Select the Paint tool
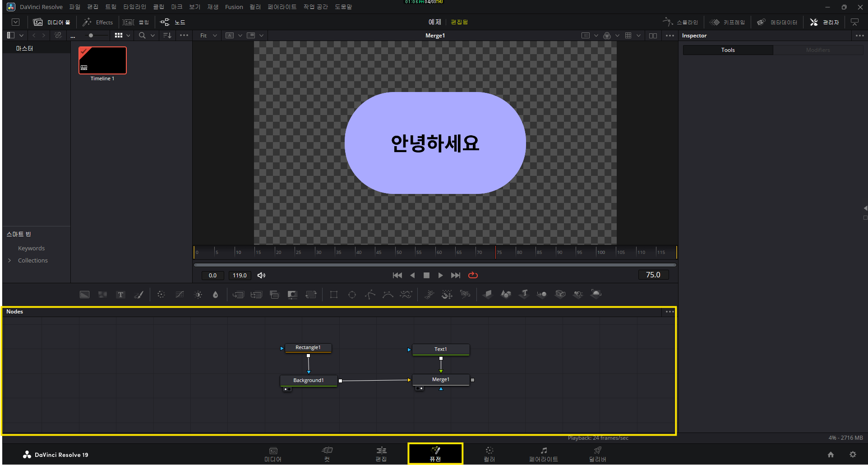 [139, 294]
